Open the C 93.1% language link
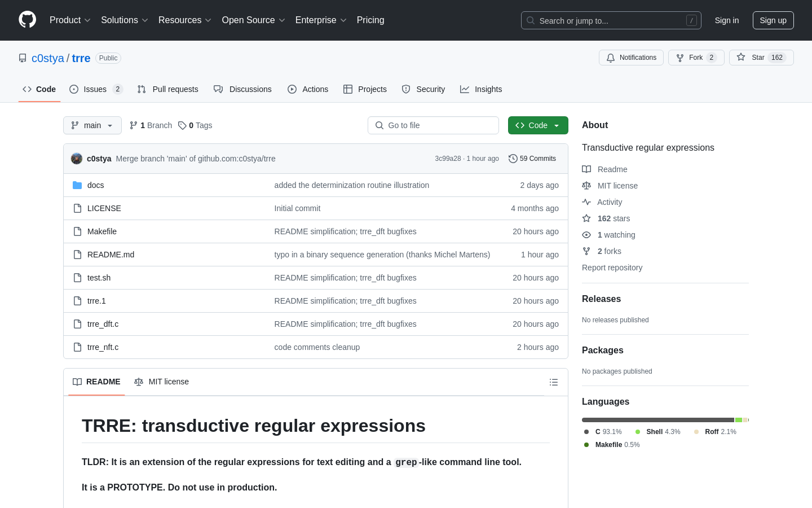This screenshot has height=508, width=812. tap(603, 432)
